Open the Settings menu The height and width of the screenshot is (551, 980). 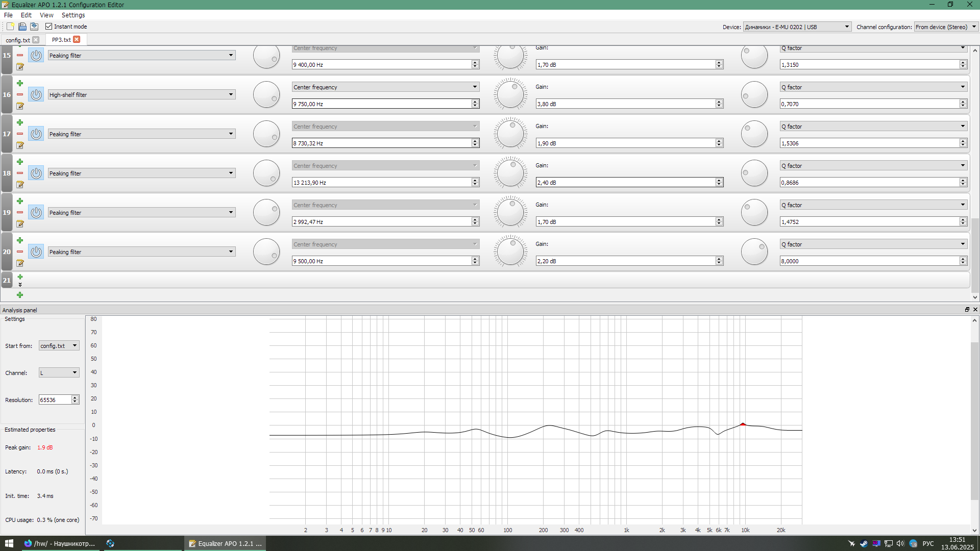[x=73, y=15]
